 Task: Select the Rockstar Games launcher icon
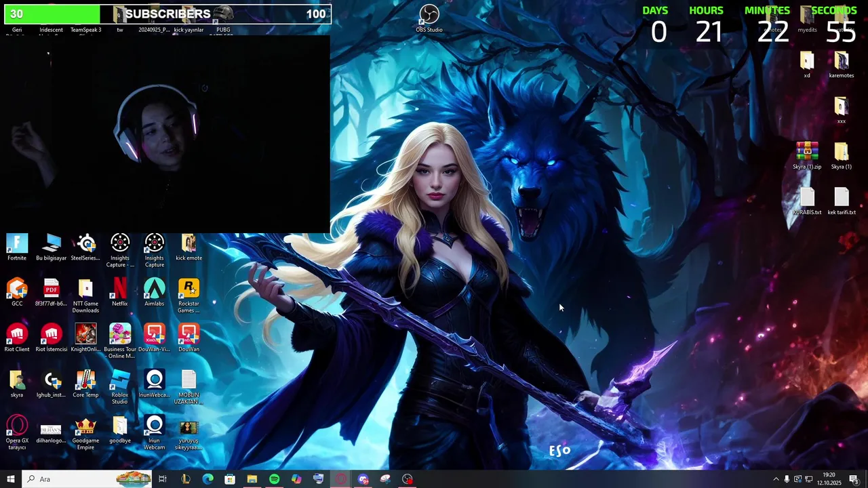click(189, 296)
